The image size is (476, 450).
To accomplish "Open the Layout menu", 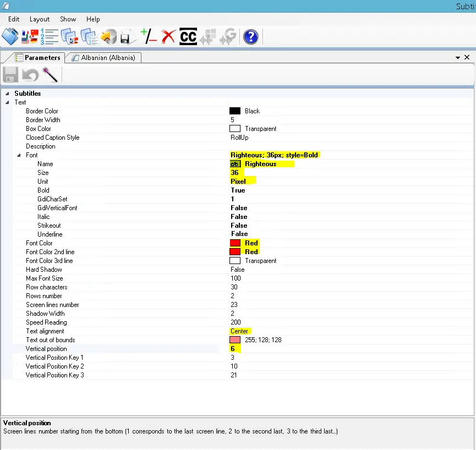I will coord(40,19).
